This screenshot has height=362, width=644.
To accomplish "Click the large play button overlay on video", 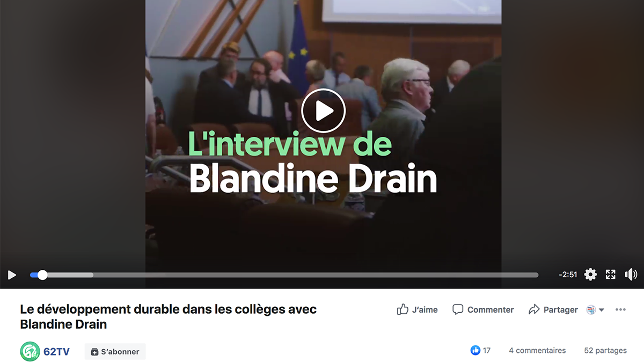I will (x=323, y=111).
